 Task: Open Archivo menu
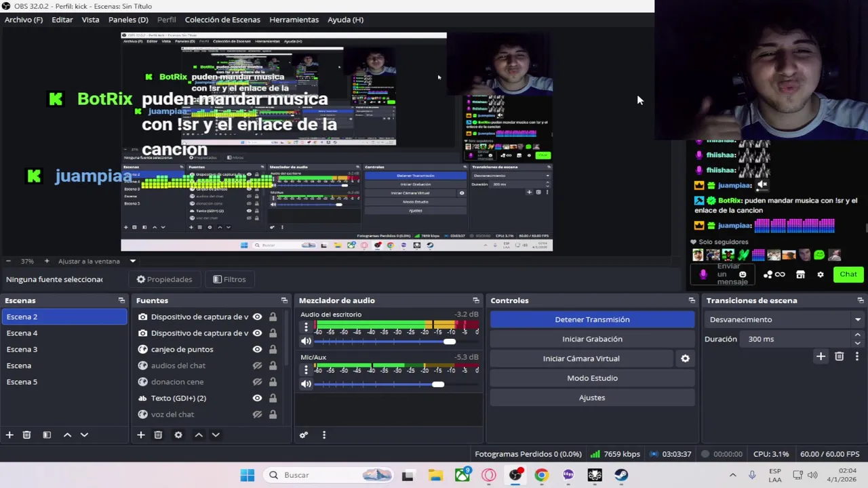[x=24, y=20]
